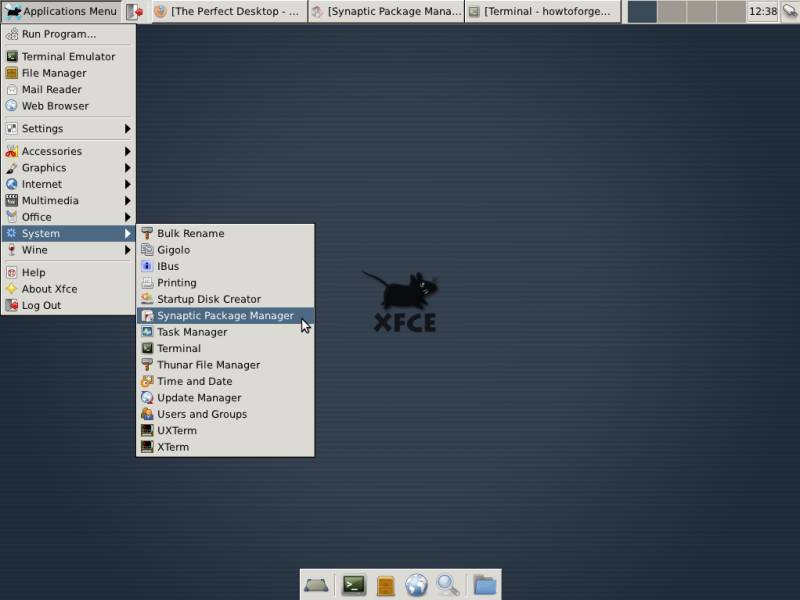
Task: Open file cabinet icon in bottom dock
Action: 386,585
